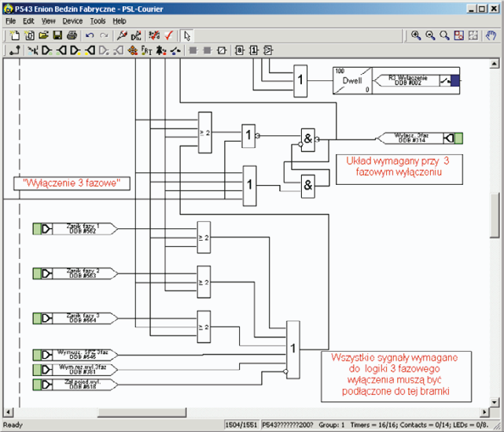Select the OR gate feeding the Dwell timer
The image size is (504, 432).
tap(300, 81)
